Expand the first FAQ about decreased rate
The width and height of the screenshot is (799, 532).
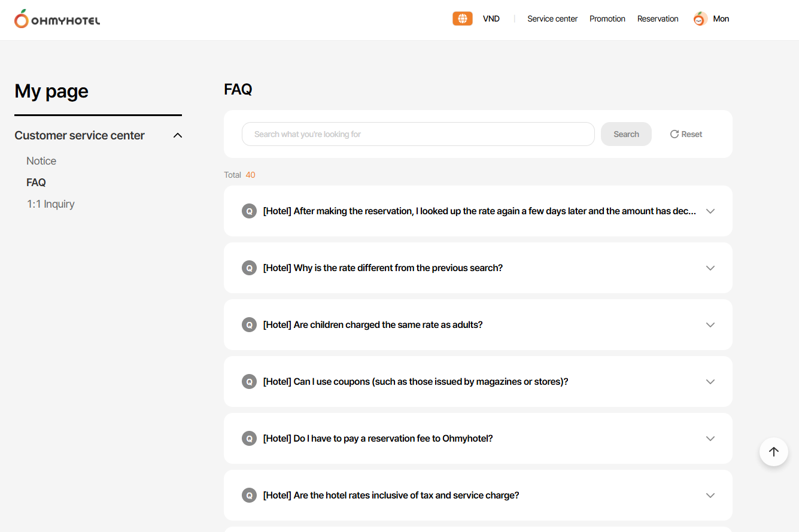click(x=710, y=211)
